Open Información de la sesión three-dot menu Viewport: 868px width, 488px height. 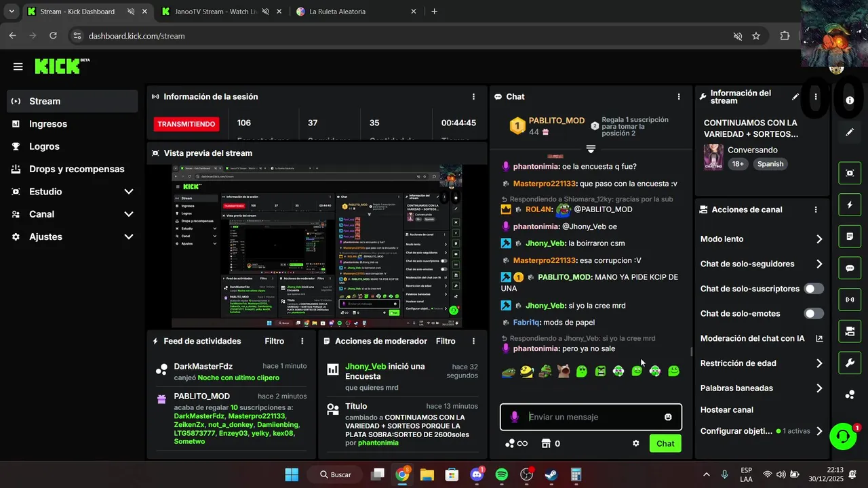[473, 97]
